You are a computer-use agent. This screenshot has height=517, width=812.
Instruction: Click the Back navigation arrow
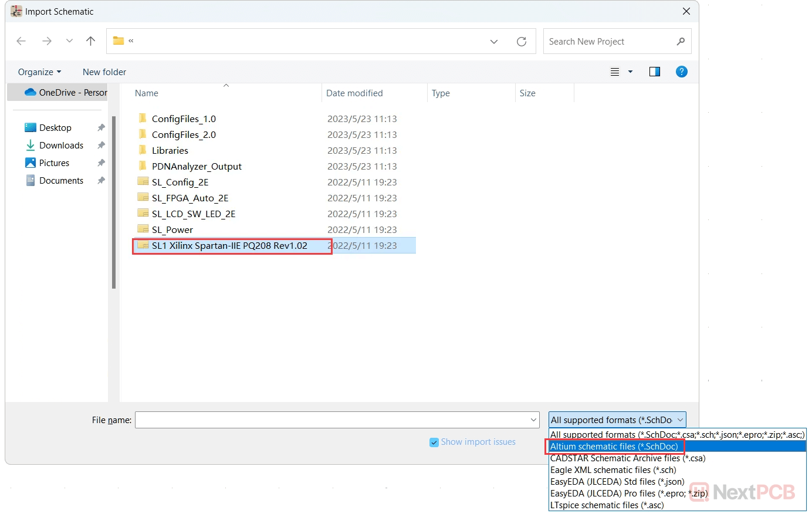pyautogui.click(x=22, y=41)
